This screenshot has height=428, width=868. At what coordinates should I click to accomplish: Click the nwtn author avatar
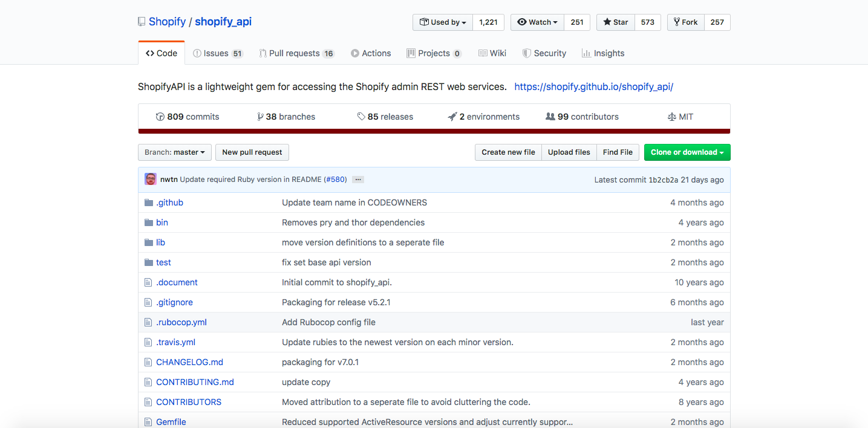pos(151,179)
